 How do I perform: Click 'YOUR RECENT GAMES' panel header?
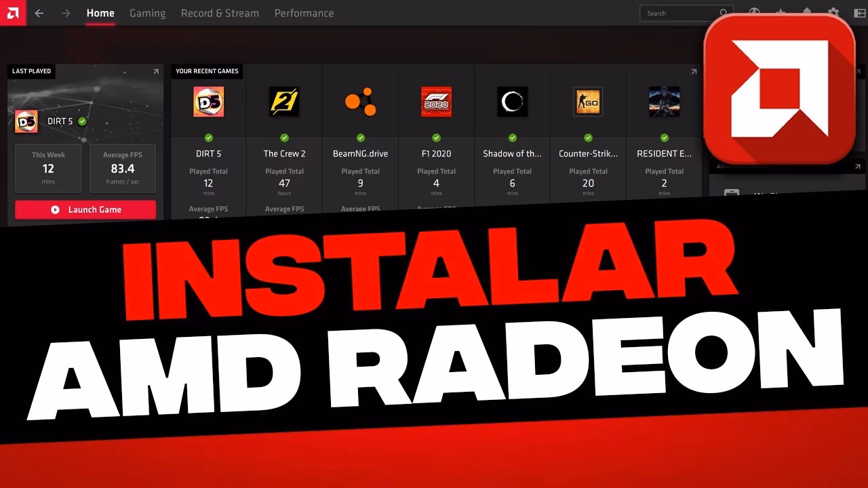coord(206,71)
